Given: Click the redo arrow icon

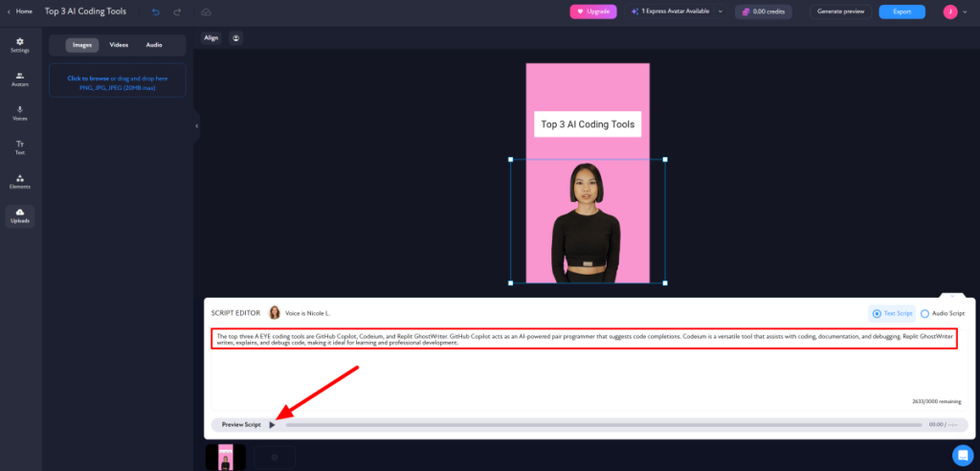Looking at the screenshot, I should (x=177, y=11).
